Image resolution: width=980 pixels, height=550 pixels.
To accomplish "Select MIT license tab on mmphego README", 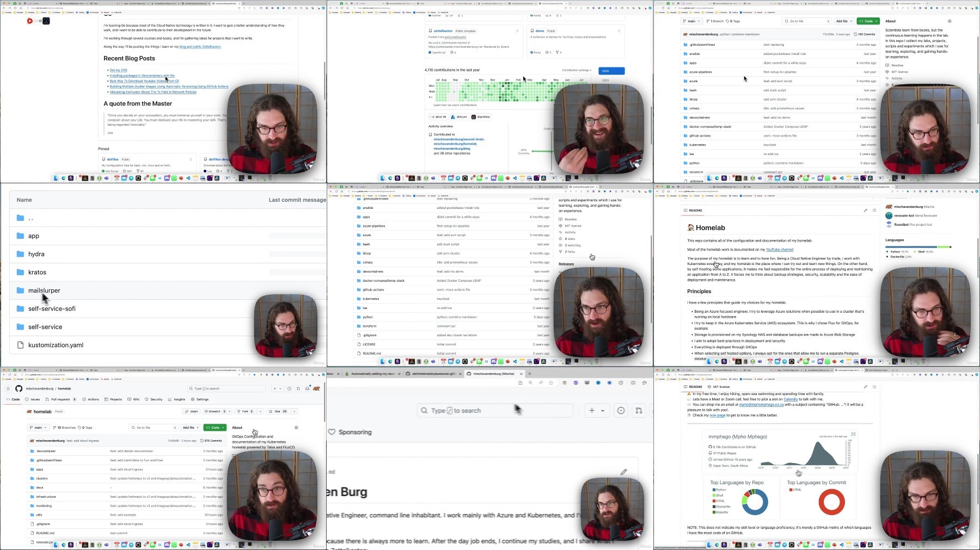I will pos(719,387).
